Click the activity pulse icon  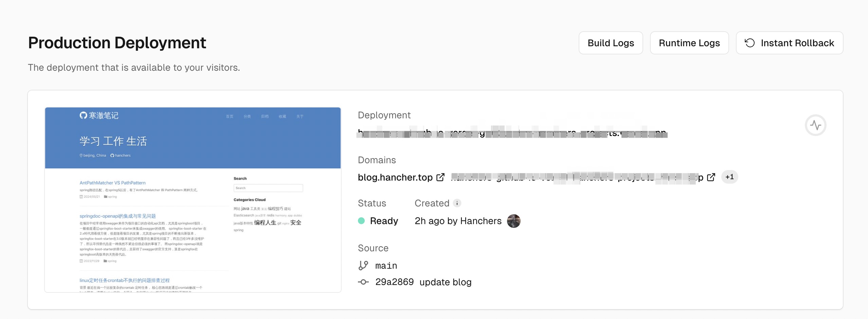(815, 125)
